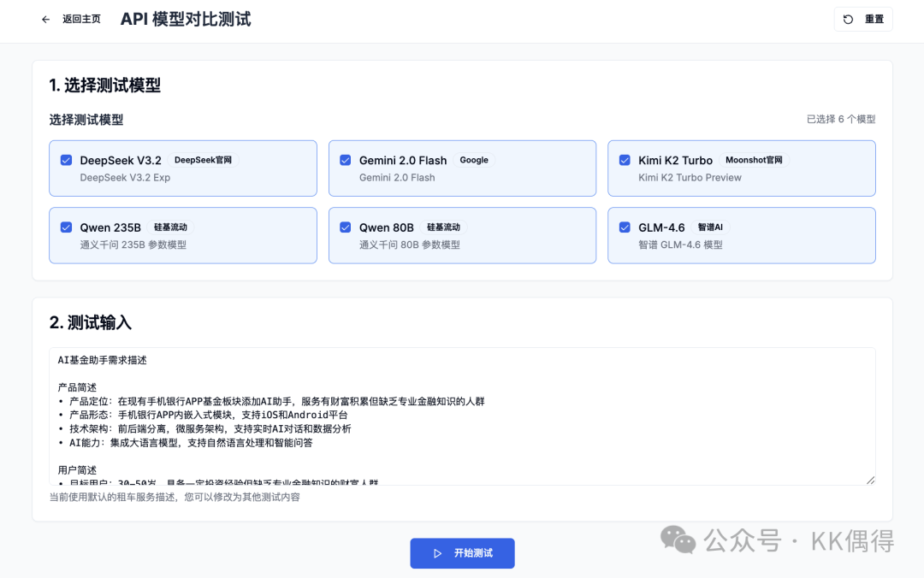Toggle the Kimi K2 Turbo checkbox
This screenshot has height=578, width=924.
point(625,160)
